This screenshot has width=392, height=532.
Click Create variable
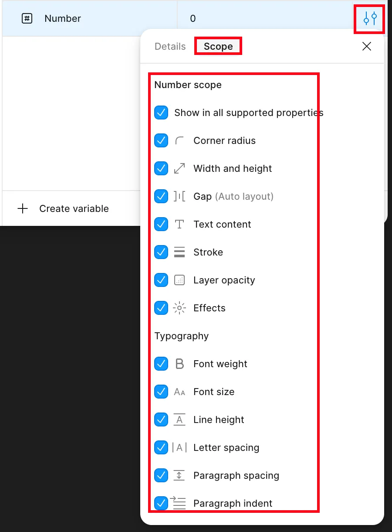(x=63, y=209)
